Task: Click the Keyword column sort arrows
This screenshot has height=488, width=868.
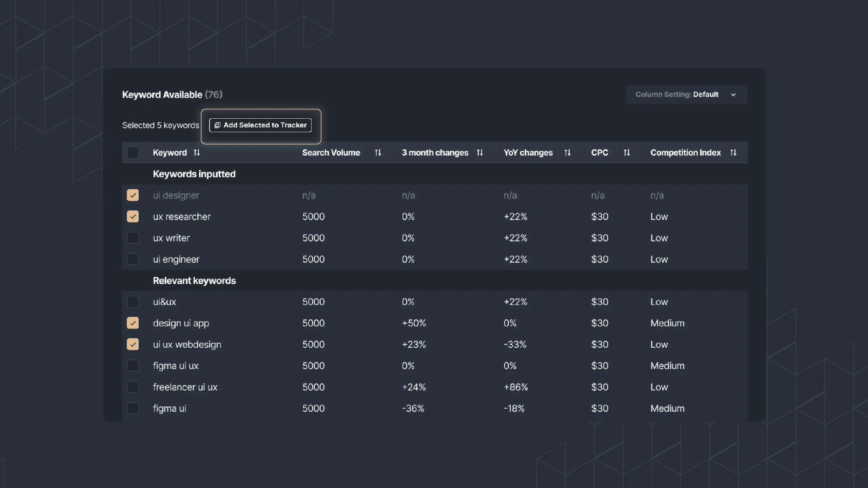Action: coord(197,152)
